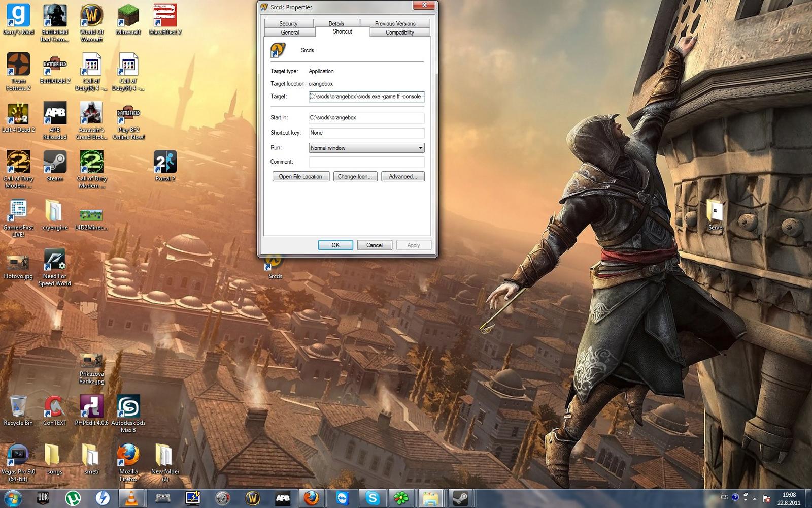The width and height of the screenshot is (812, 508).
Task: Click the Assassin's Creed Brotherhood desktop icon
Action: pos(91,120)
